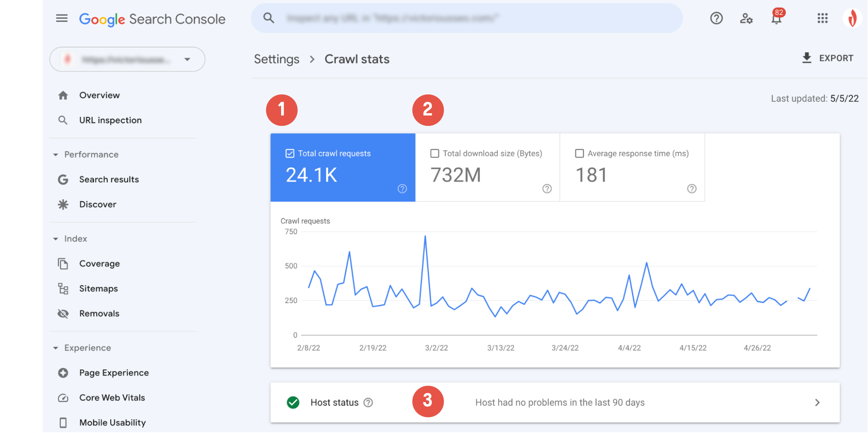Enable Average response time (ms)
Screen dimensions: 868x433
click(579, 153)
